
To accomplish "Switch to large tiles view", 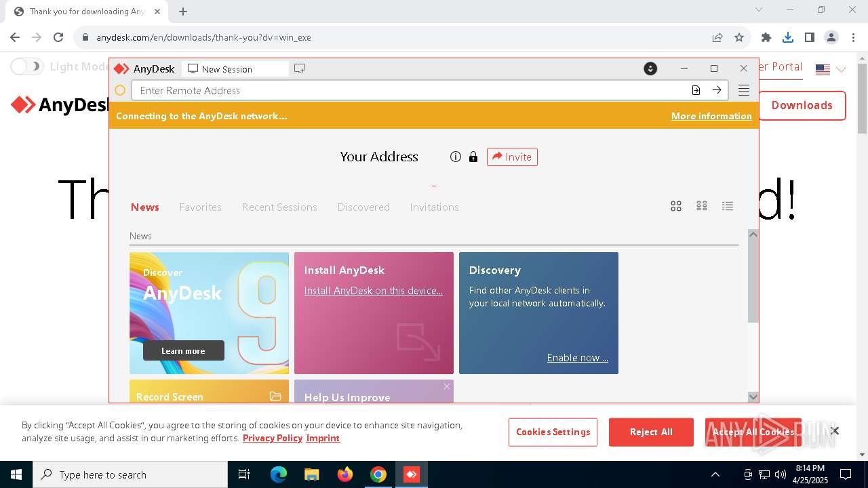I will (676, 206).
